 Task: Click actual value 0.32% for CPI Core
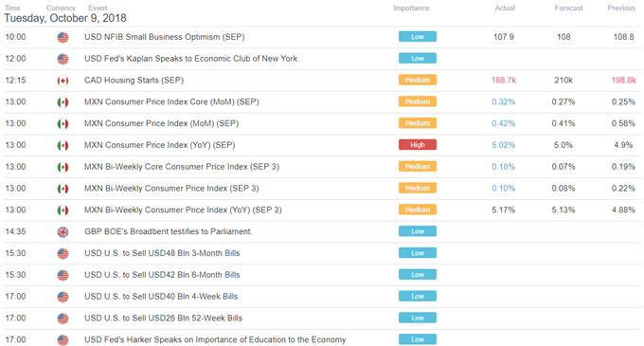click(x=504, y=102)
